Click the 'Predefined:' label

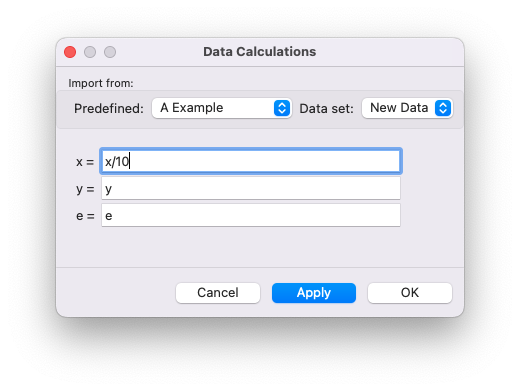point(109,109)
